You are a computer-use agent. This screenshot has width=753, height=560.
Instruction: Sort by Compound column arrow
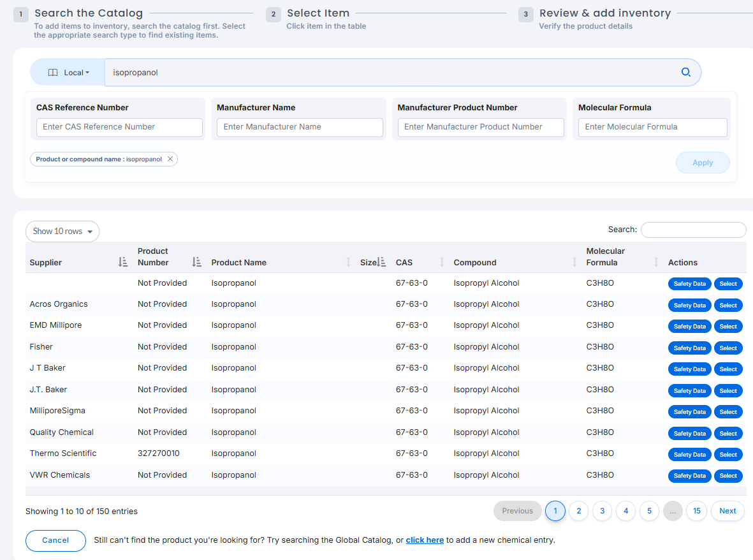coord(574,262)
